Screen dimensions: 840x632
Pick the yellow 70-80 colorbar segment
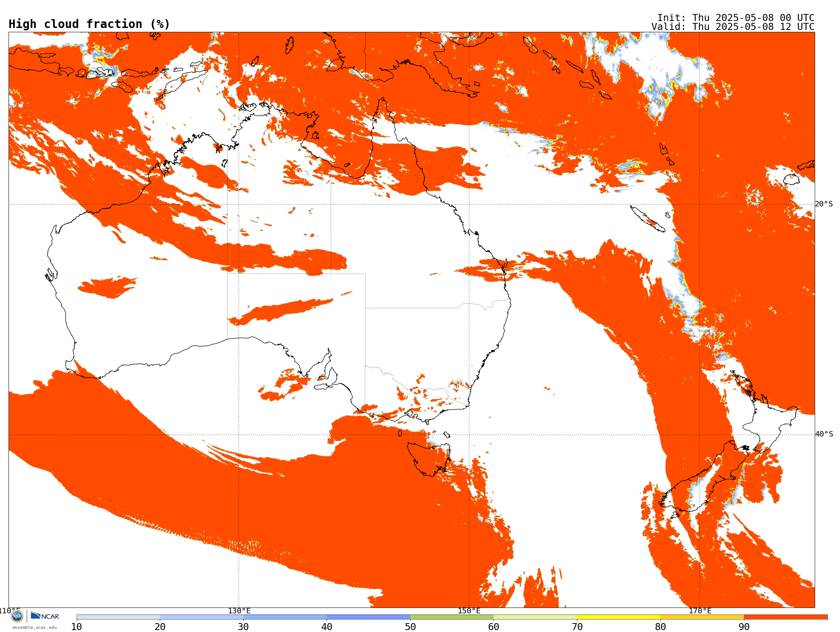pos(619,617)
